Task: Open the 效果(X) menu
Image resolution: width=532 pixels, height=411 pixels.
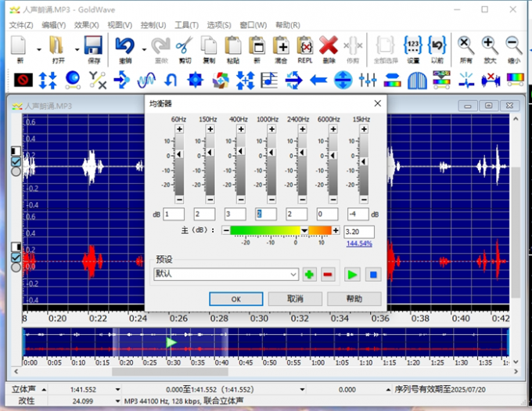Action: coord(87,25)
